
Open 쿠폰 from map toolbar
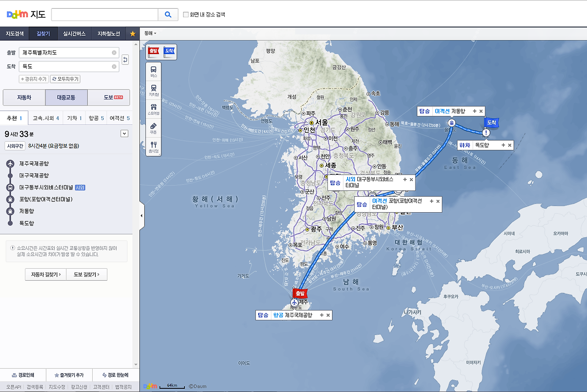click(153, 128)
